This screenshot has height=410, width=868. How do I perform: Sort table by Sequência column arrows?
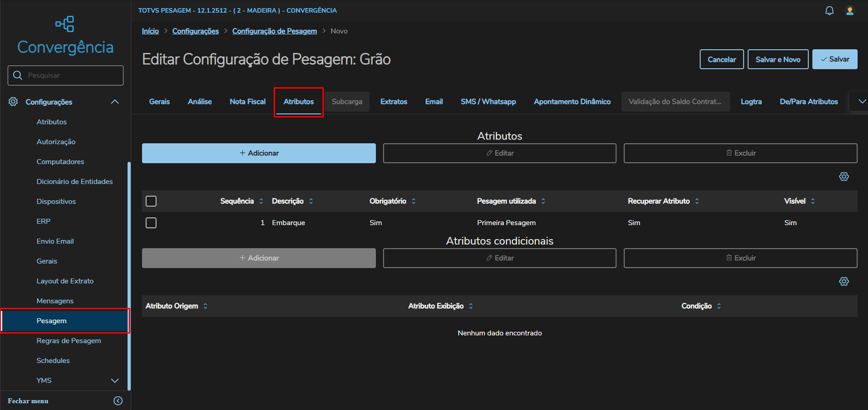pos(261,201)
